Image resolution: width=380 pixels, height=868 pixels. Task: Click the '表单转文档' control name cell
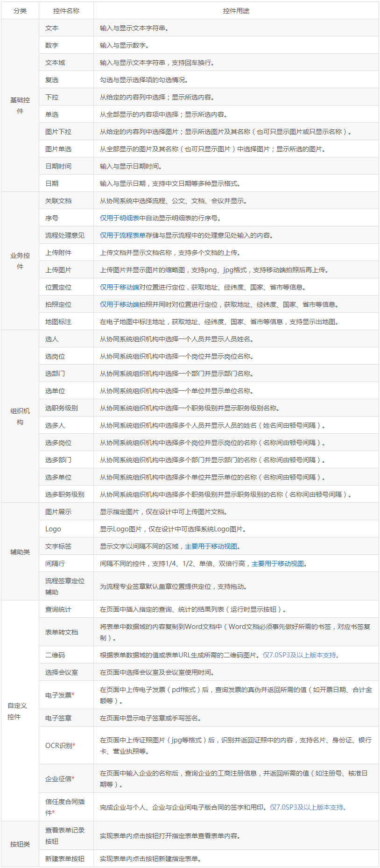(x=66, y=632)
